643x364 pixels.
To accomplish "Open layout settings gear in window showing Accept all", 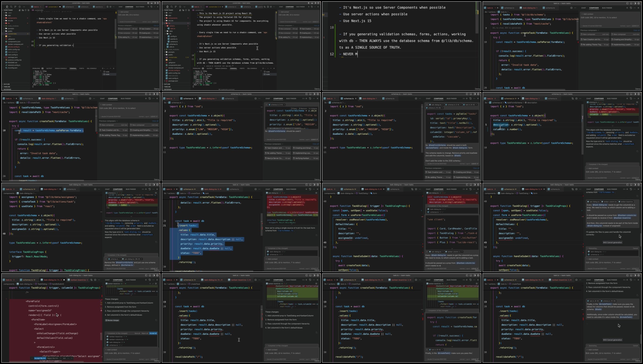I will point(158,275).
